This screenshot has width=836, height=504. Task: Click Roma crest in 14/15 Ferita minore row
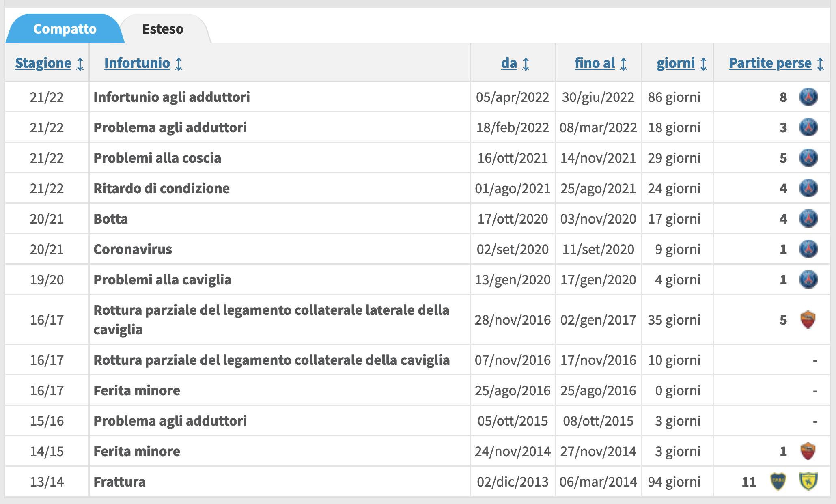coord(808,451)
